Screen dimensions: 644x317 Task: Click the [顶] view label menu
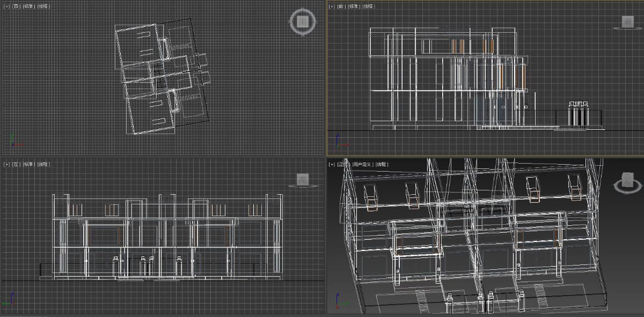tap(17, 6)
